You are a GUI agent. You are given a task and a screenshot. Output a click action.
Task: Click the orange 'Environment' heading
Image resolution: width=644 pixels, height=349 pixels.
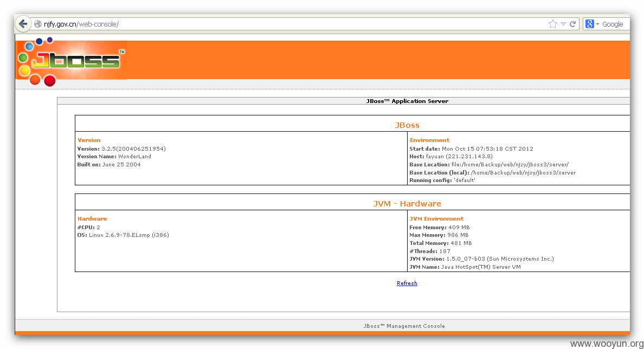click(430, 140)
